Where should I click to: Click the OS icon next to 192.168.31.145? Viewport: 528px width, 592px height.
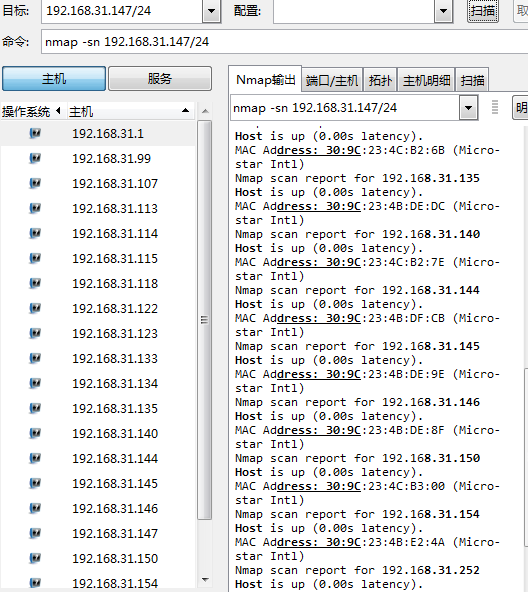pos(35,483)
